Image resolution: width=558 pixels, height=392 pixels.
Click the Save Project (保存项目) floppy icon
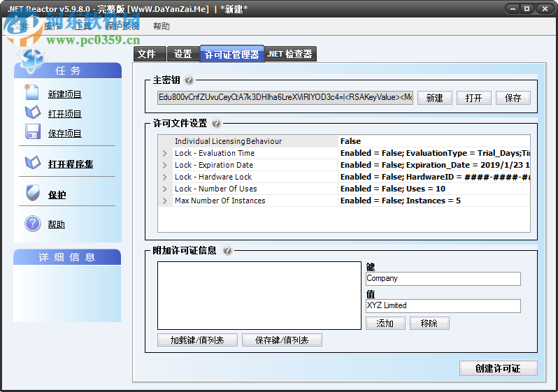pyautogui.click(x=33, y=131)
